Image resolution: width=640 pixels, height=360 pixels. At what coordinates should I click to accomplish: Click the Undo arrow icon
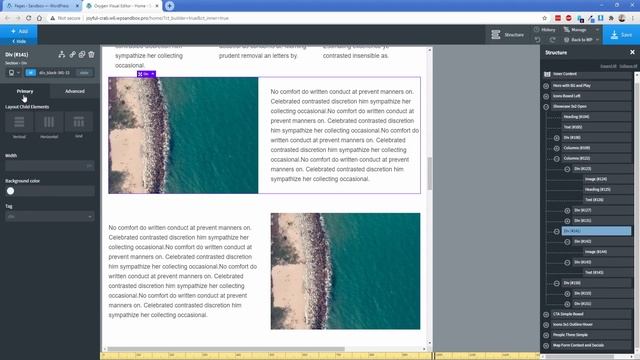tap(538, 40)
